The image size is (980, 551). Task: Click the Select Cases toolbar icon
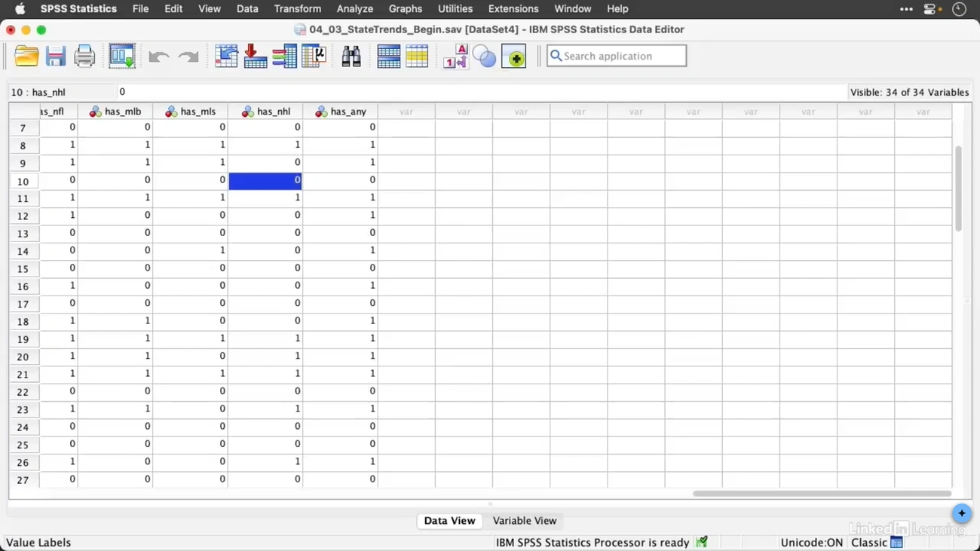point(417,57)
